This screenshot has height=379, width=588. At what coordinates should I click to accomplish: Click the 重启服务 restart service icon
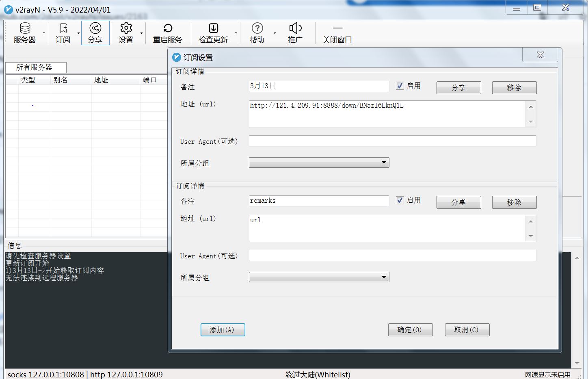click(x=168, y=32)
